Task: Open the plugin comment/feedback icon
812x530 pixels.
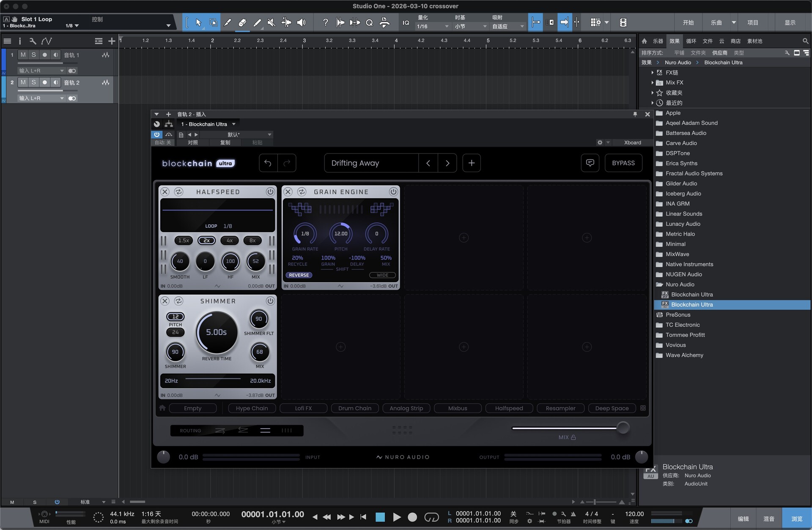Action: pyautogui.click(x=590, y=163)
